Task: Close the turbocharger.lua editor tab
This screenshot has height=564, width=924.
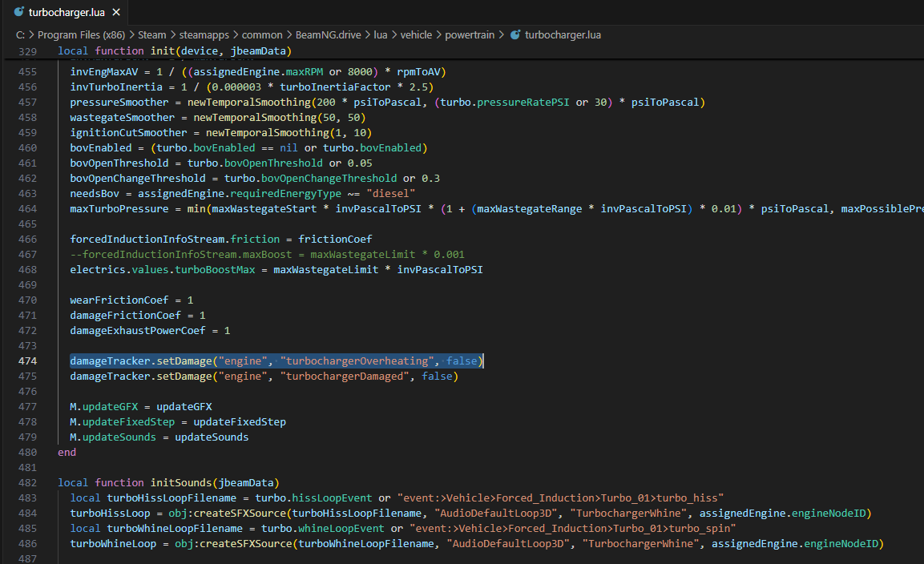Action: click(116, 12)
